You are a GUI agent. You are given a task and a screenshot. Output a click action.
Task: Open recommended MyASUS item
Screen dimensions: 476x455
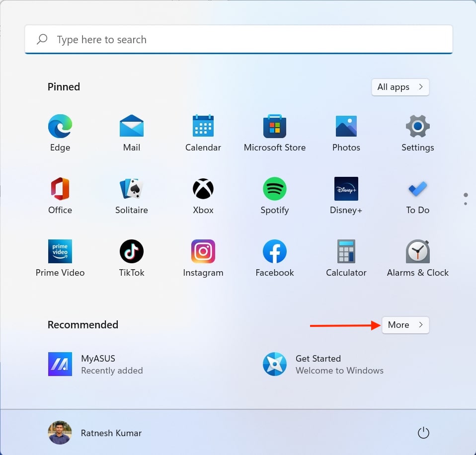95,364
